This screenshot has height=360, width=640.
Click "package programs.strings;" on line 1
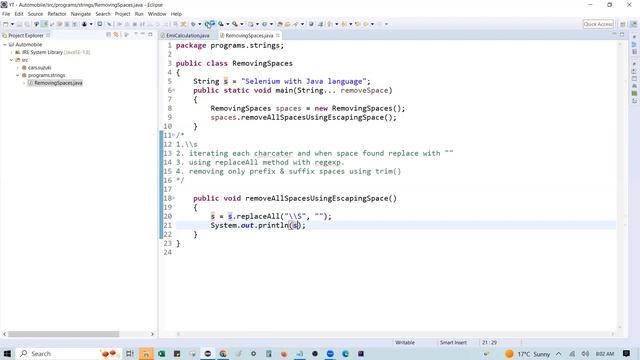[229, 46]
